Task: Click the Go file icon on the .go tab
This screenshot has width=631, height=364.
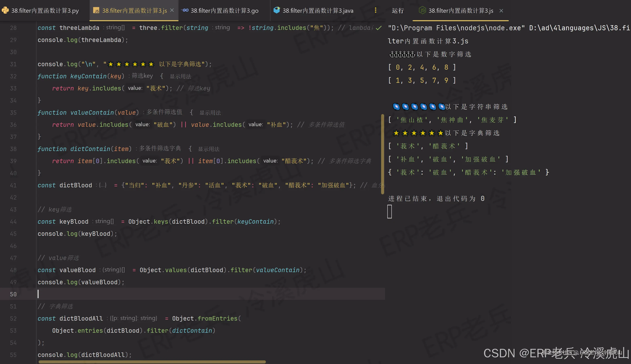Action: 185,10
